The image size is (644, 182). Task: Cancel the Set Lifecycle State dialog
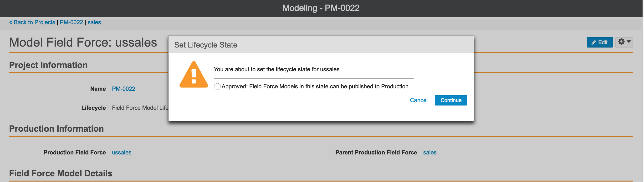(x=419, y=100)
